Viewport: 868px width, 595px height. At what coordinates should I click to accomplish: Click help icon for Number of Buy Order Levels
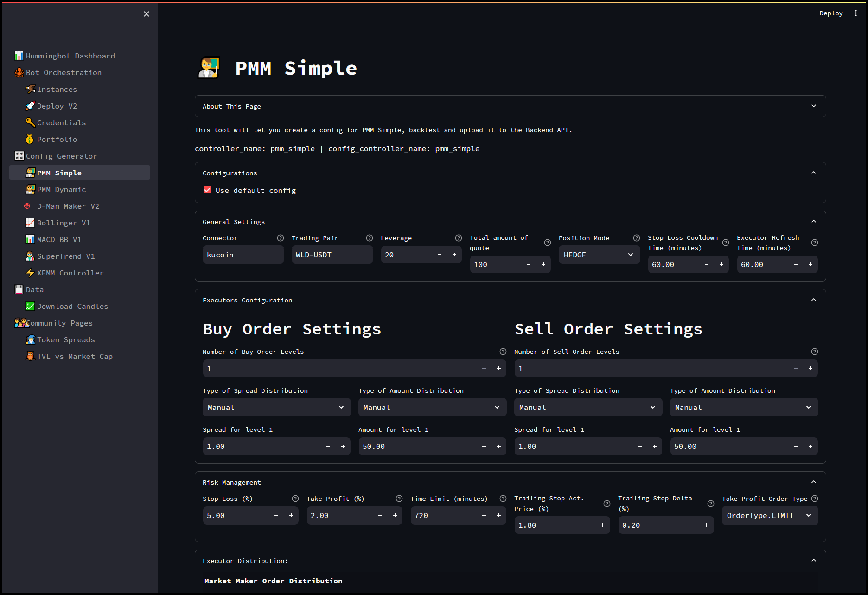pyautogui.click(x=503, y=352)
